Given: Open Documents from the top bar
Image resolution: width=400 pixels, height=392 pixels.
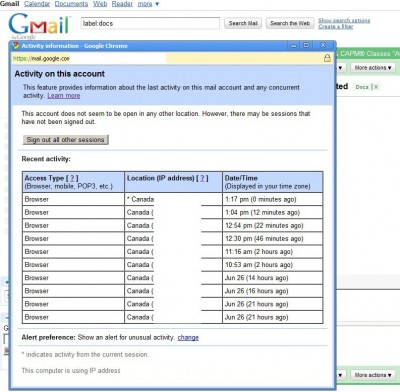Looking at the screenshot, I should pos(71,4).
